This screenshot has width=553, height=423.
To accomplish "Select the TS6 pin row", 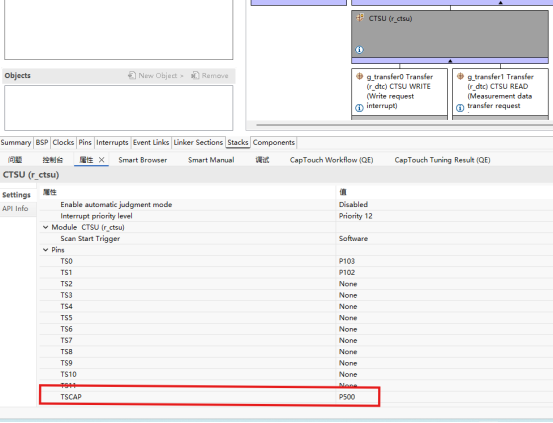I will (x=296, y=329).
